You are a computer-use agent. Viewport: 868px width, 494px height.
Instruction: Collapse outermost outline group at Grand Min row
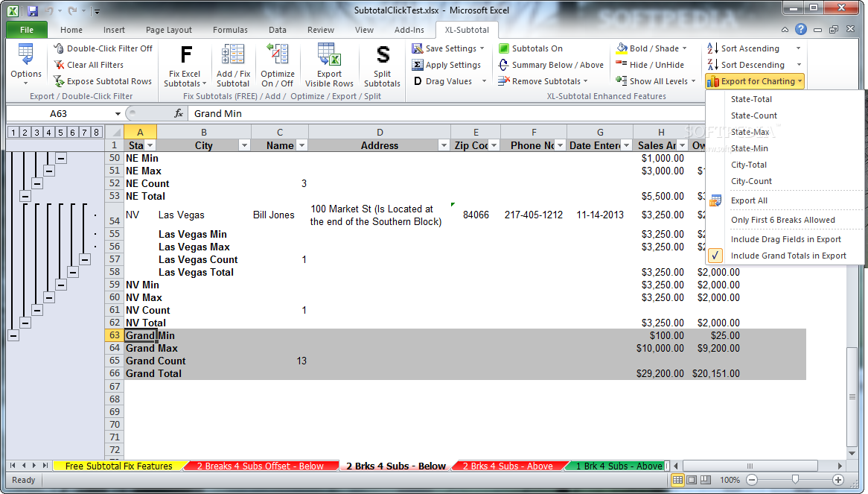click(13, 335)
